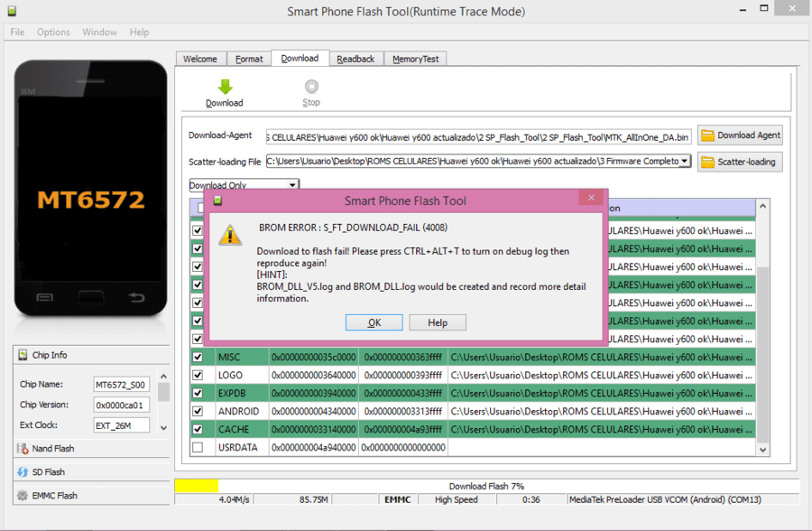Maximize the Flash Tool window
Viewport: 812px width, 531px height.
(764, 8)
